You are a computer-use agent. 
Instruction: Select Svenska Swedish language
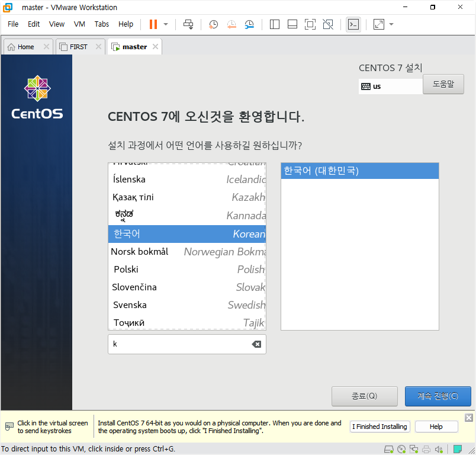(x=187, y=305)
